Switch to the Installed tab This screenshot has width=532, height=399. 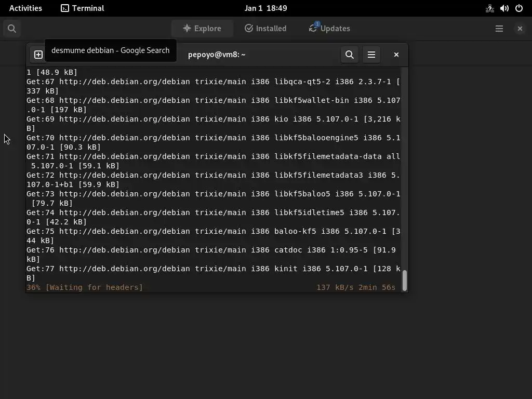(x=265, y=29)
